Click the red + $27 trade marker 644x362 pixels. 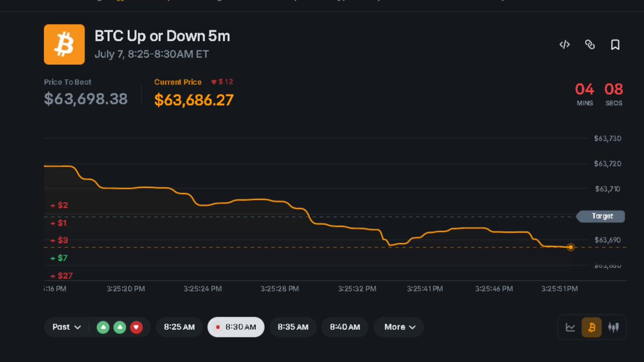(x=61, y=276)
